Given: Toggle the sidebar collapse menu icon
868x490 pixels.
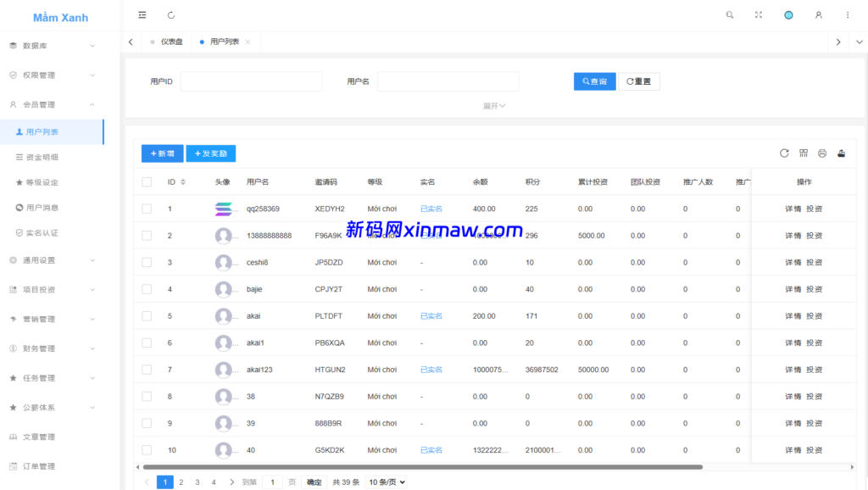Looking at the screenshot, I should (x=142, y=15).
